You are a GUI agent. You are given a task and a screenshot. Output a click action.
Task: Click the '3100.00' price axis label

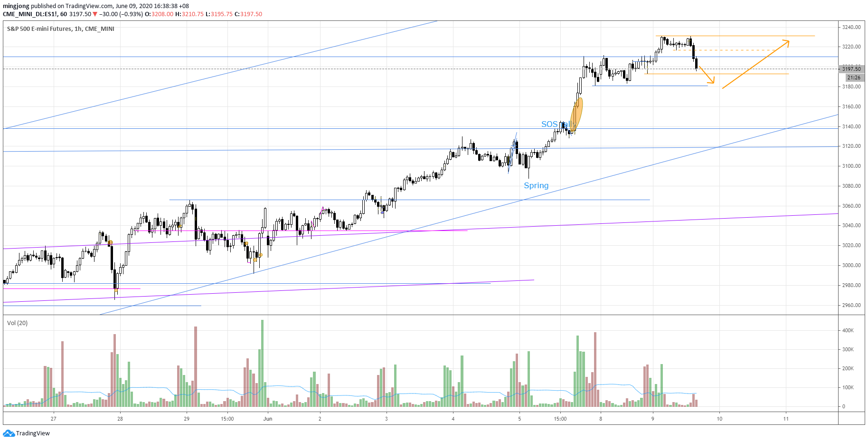[851, 166]
